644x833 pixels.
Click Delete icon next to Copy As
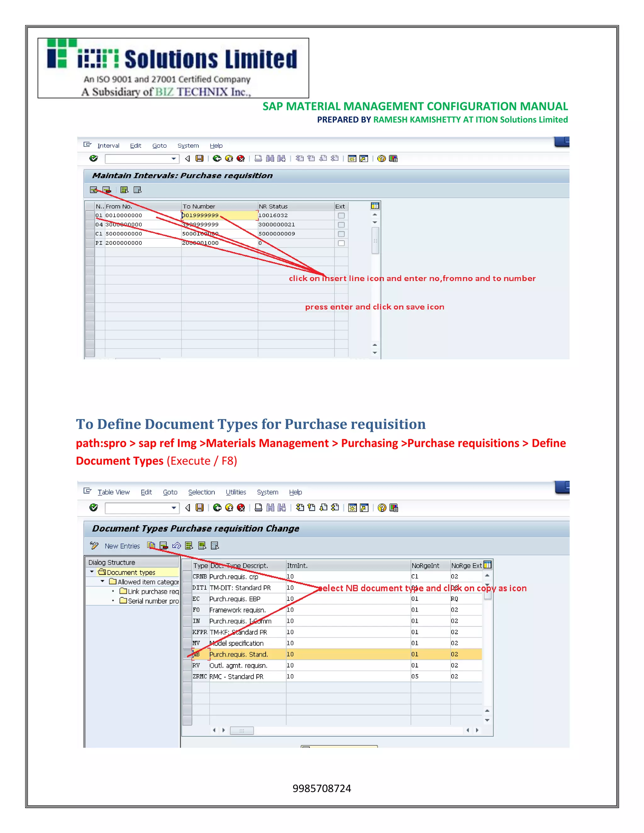click(x=164, y=545)
